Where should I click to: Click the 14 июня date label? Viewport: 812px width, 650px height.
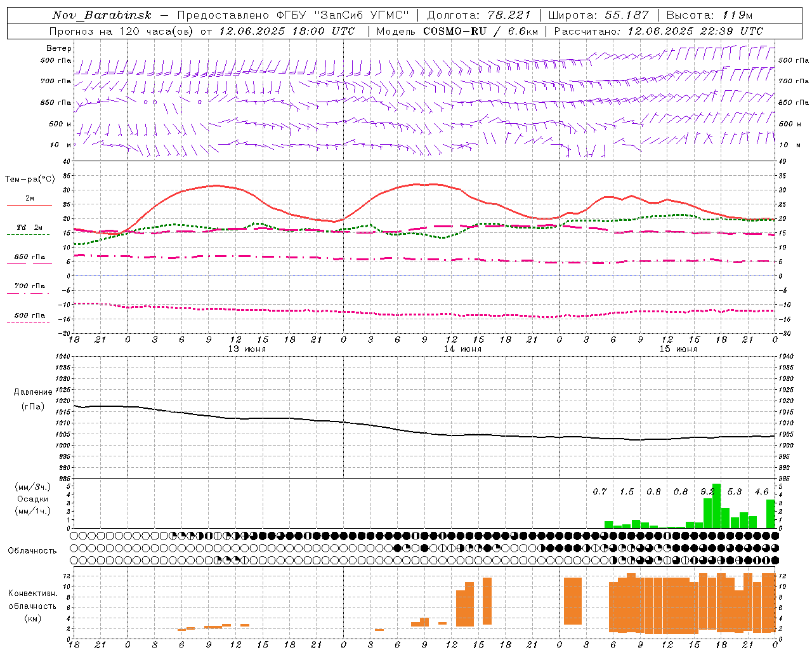click(462, 349)
